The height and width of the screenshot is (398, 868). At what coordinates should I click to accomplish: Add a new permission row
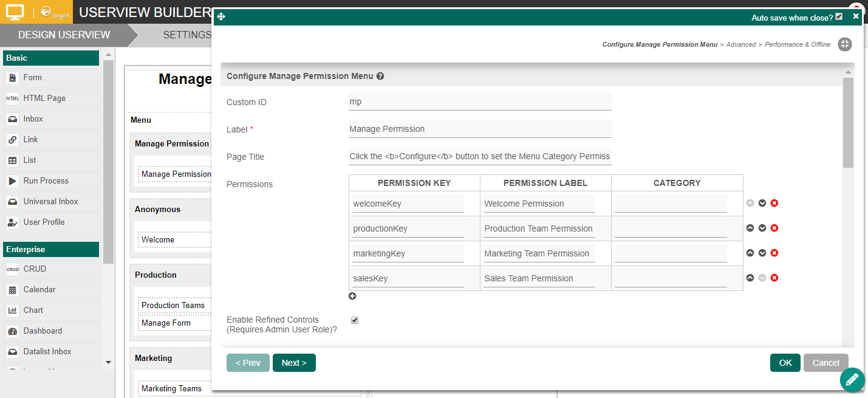tap(352, 296)
